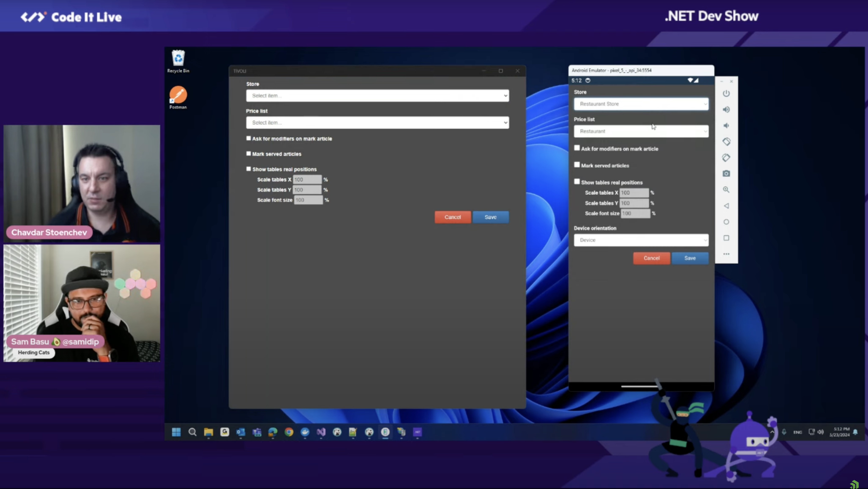
Task: Click the Android Emulator taskbar icon
Action: point(385,432)
